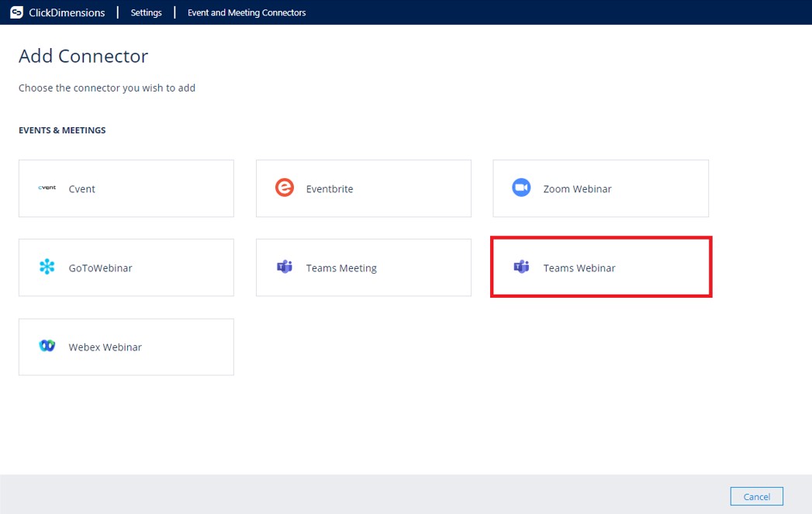The width and height of the screenshot is (812, 514).
Task: Click the "Teams Meeting" label text
Action: coord(341,268)
